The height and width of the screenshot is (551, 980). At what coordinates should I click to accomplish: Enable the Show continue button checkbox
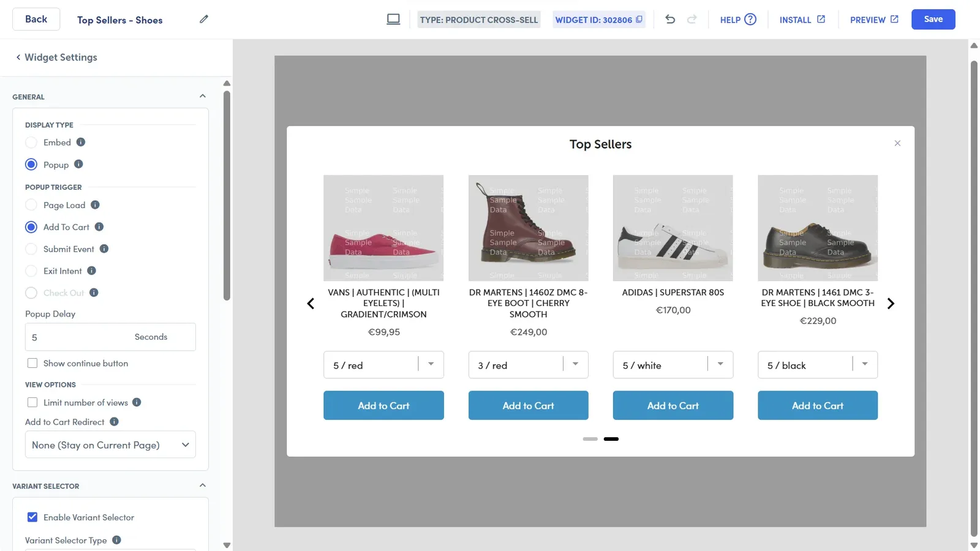point(32,363)
